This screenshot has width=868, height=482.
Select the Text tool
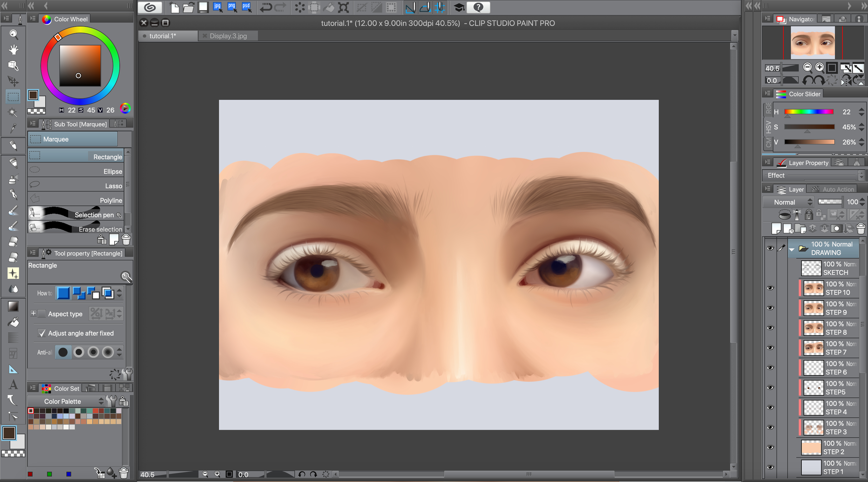pyautogui.click(x=13, y=385)
